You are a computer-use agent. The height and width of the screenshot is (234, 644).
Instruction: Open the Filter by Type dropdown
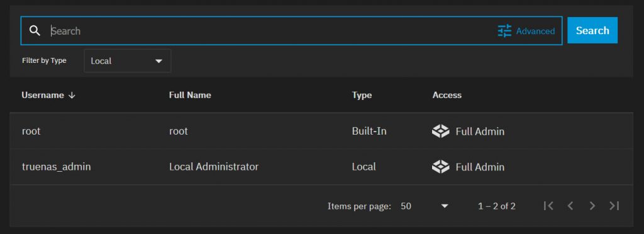(127, 61)
